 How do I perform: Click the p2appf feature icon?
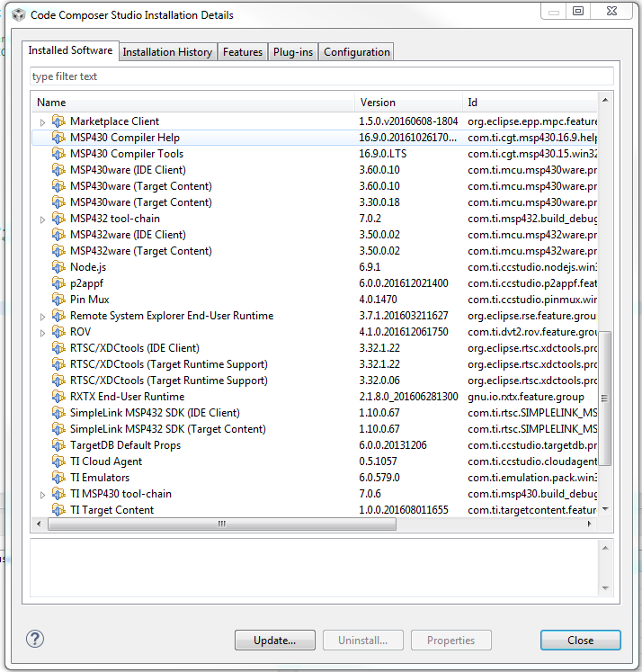click(58, 283)
